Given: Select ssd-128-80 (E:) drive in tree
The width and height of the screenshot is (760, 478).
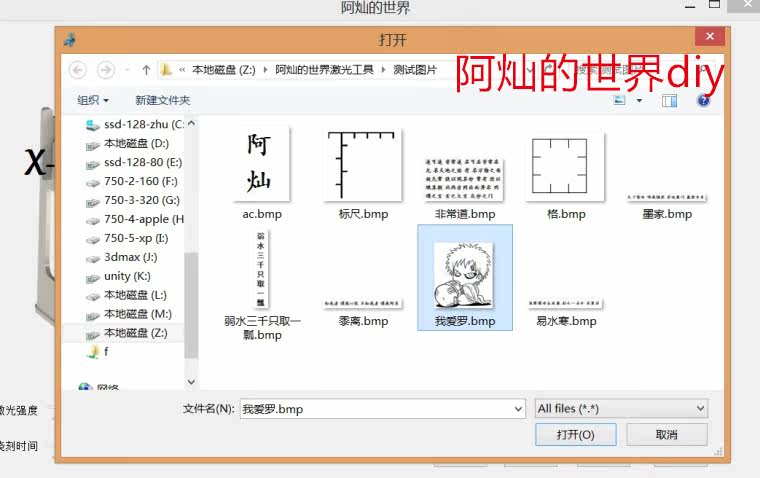Looking at the screenshot, I should point(142,162).
